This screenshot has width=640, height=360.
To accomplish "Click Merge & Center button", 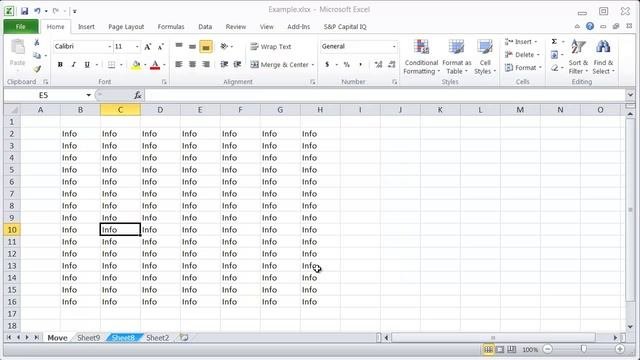I will coord(280,64).
